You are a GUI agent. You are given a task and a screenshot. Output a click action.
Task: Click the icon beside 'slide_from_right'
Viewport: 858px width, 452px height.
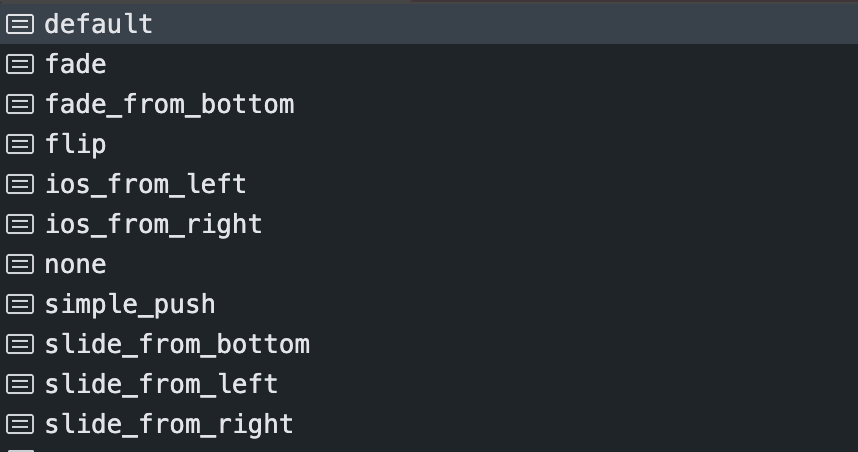(x=20, y=424)
